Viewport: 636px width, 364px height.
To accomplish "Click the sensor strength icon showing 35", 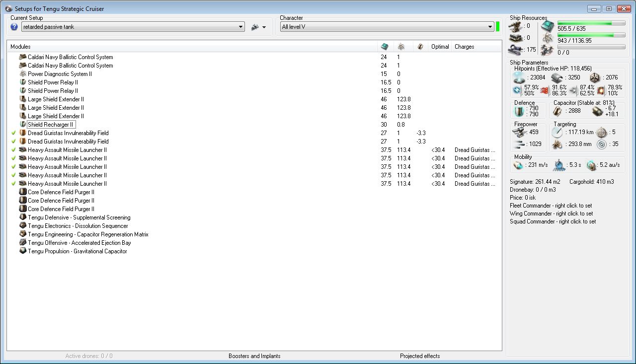I will (601, 144).
